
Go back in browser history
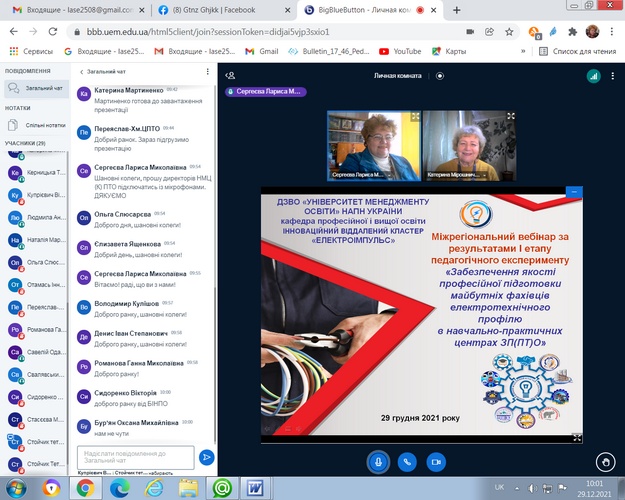click(14, 32)
